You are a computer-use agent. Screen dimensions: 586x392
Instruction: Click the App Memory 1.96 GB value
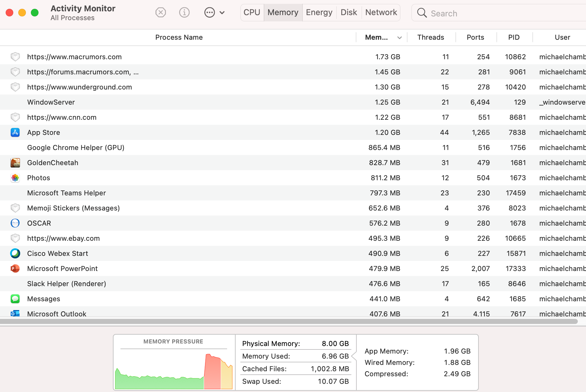[x=457, y=351]
